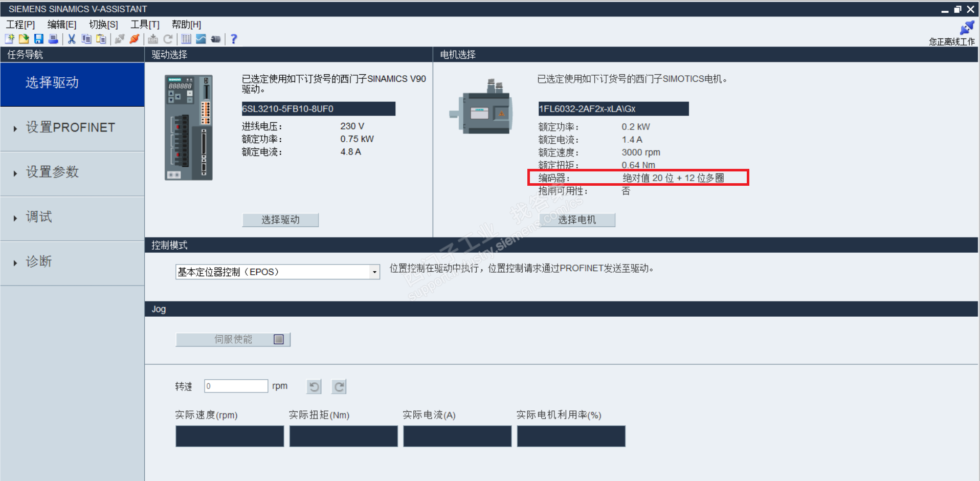The image size is (980, 481).
Task: Click the line voltage value 230 V
Action: [352, 126]
